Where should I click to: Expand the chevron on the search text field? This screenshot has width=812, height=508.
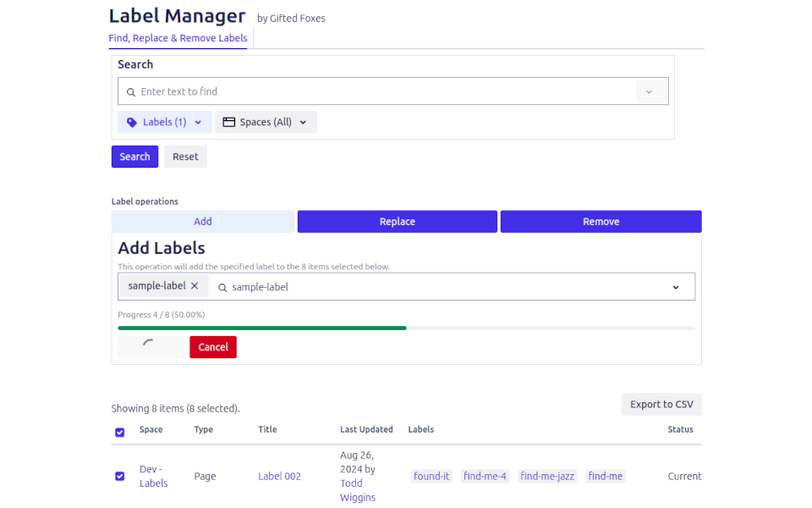coord(650,91)
